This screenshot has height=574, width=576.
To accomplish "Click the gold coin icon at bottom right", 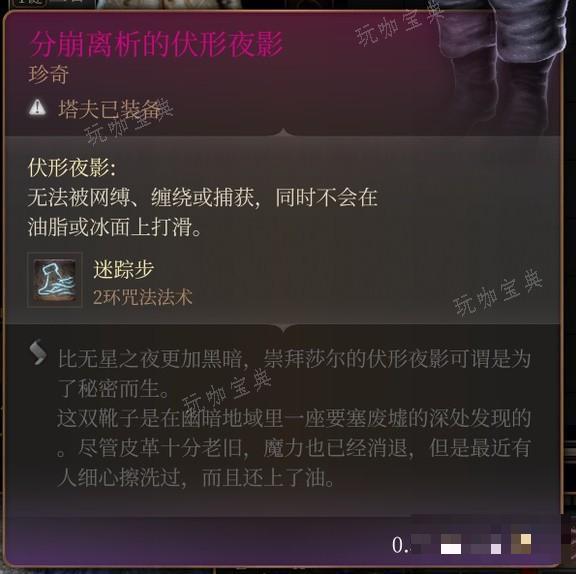I will click(x=521, y=544).
